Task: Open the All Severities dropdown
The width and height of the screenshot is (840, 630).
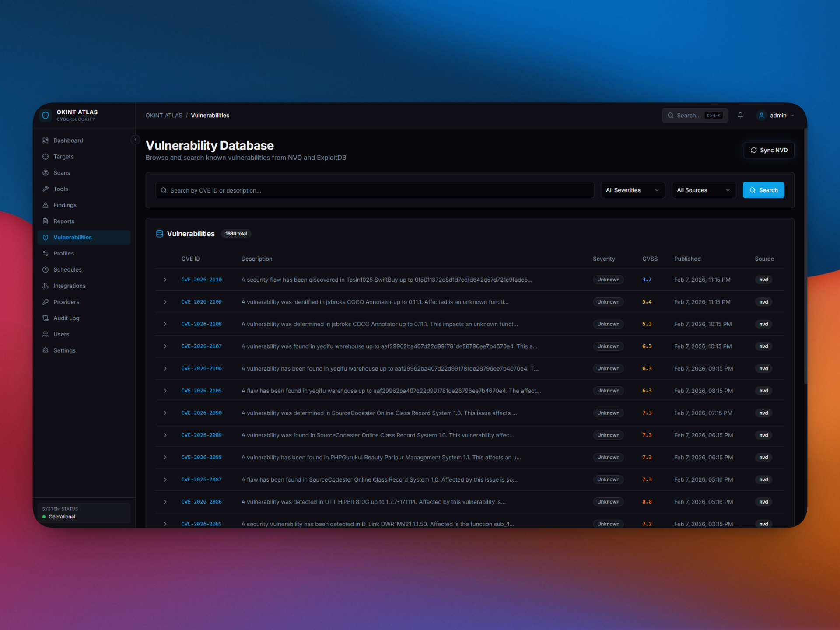Action: tap(633, 190)
